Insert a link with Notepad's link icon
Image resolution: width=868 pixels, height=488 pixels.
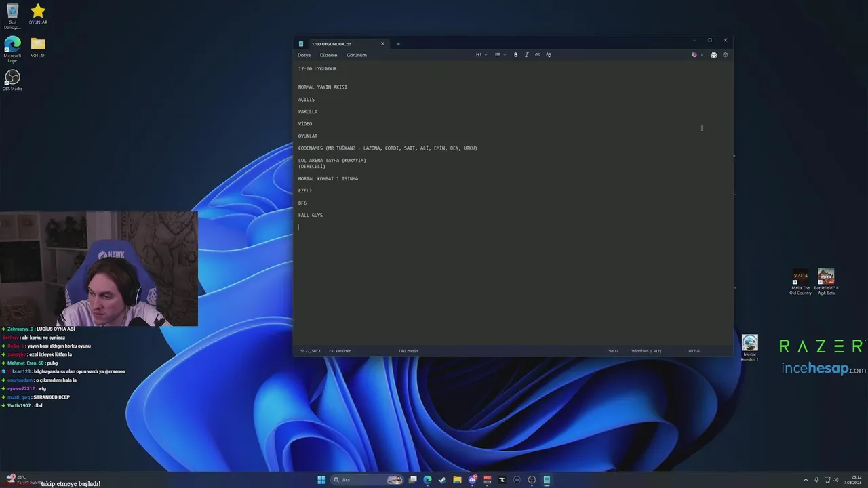point(538,55)
